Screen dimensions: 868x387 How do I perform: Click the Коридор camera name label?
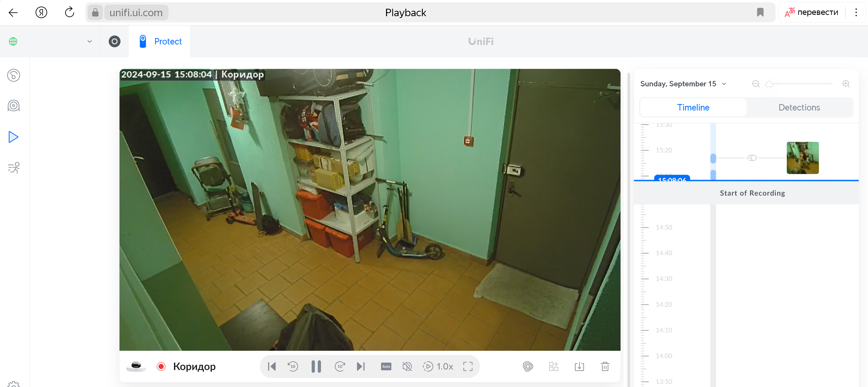194,366
